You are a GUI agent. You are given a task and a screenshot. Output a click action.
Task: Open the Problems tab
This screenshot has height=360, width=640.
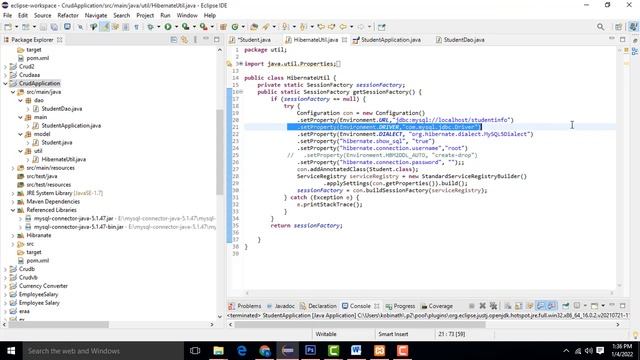pos(249,306)
